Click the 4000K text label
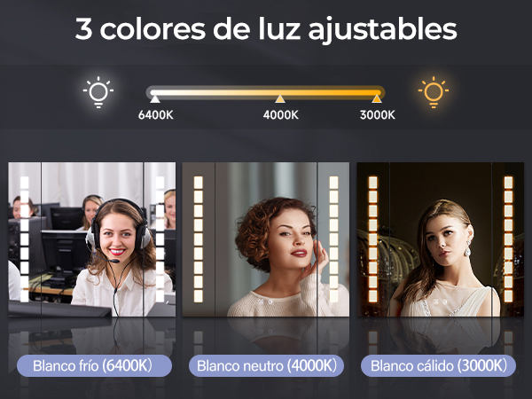 (280, 115)
